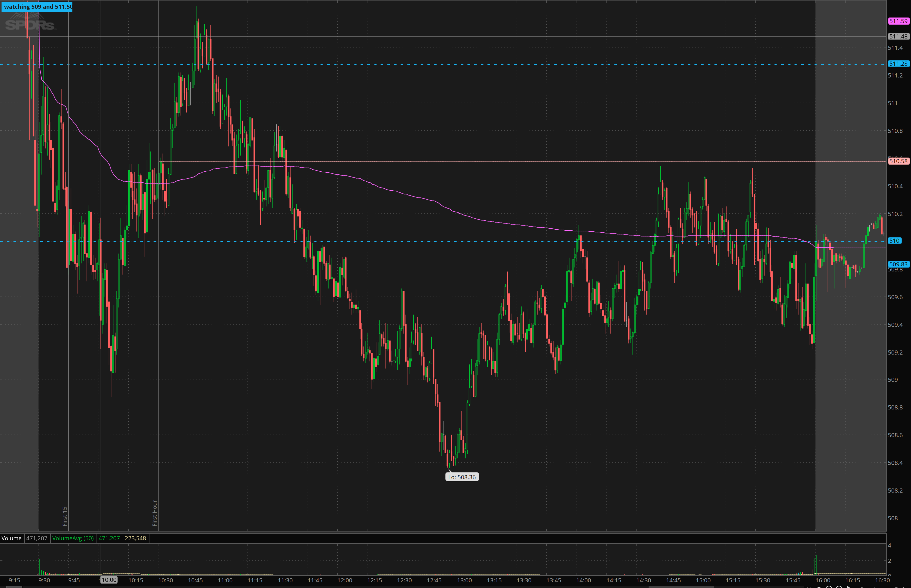
Task: Click the 'Lo: 508.36' price bubble
Action: click(x=462, y=477)
